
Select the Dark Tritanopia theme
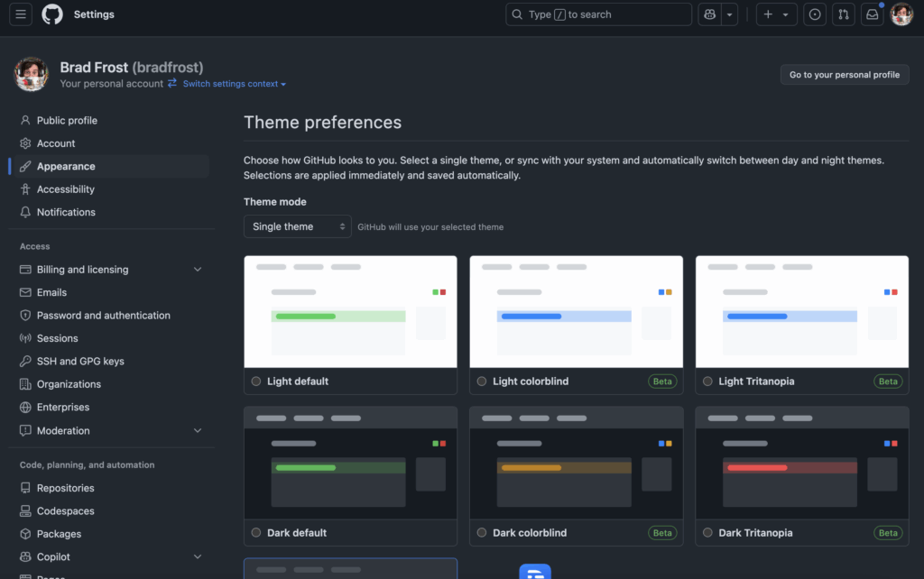(x=707, y=533)
